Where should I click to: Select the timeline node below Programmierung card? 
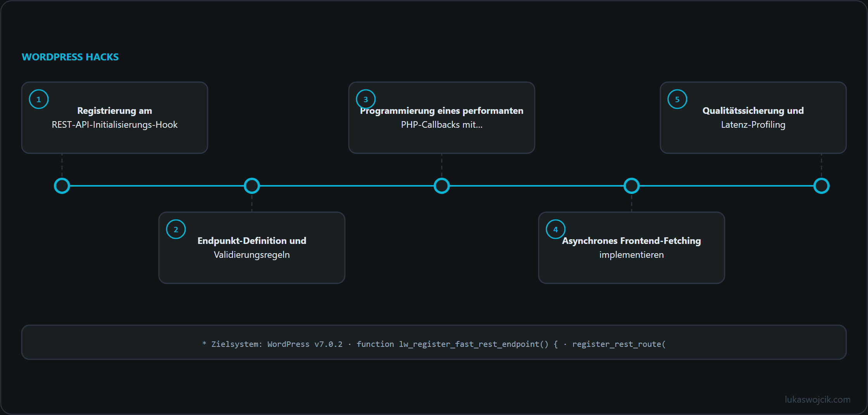(442, 186)
